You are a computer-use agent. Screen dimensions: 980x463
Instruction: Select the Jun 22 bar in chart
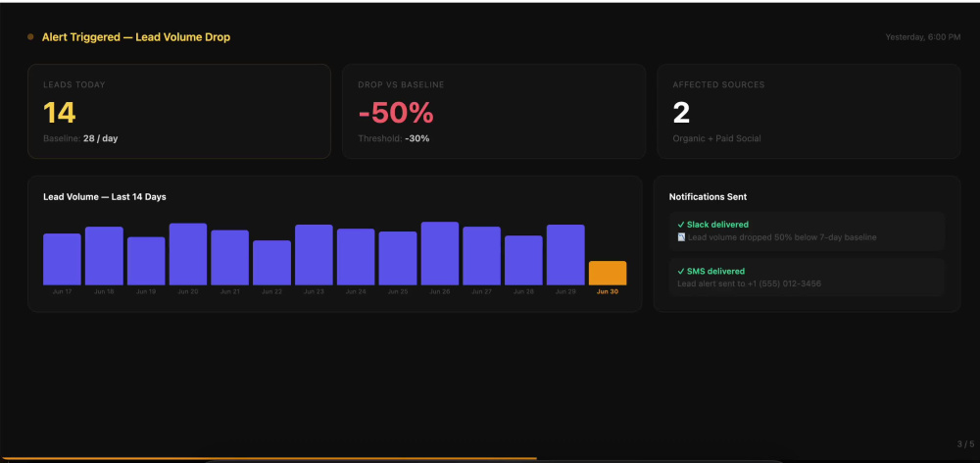tap(271, 263)
